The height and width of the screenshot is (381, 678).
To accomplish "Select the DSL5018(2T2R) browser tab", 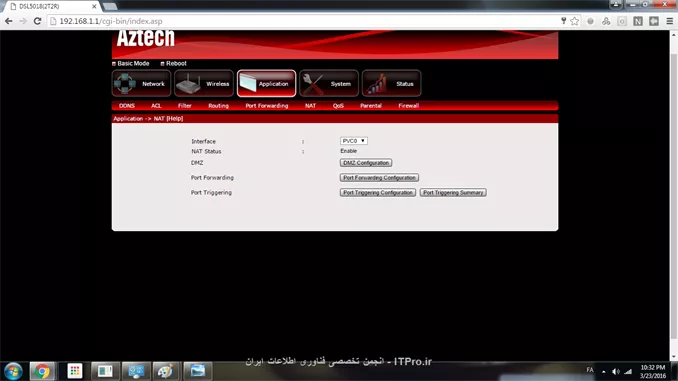I will [x=50, y=6].
